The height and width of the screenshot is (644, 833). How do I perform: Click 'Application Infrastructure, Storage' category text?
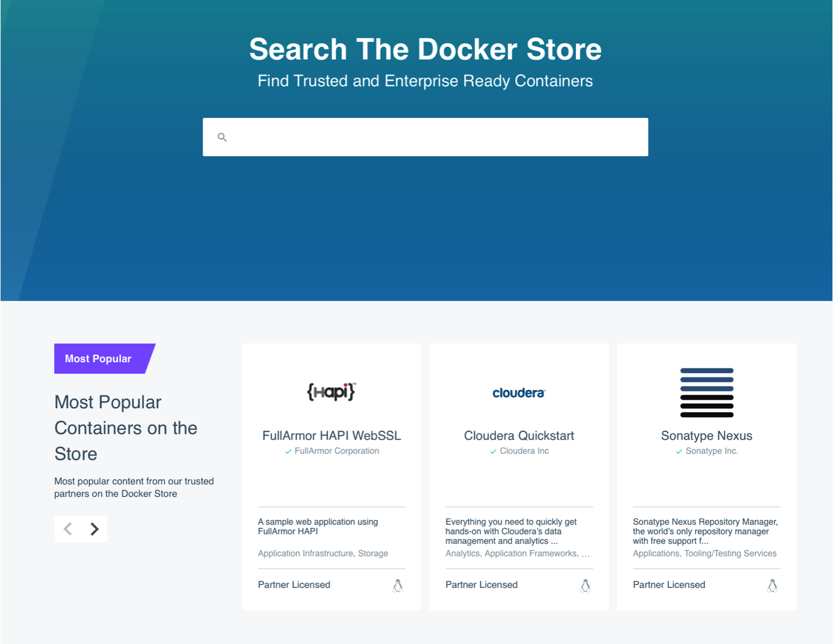click(x=323, y=554)
